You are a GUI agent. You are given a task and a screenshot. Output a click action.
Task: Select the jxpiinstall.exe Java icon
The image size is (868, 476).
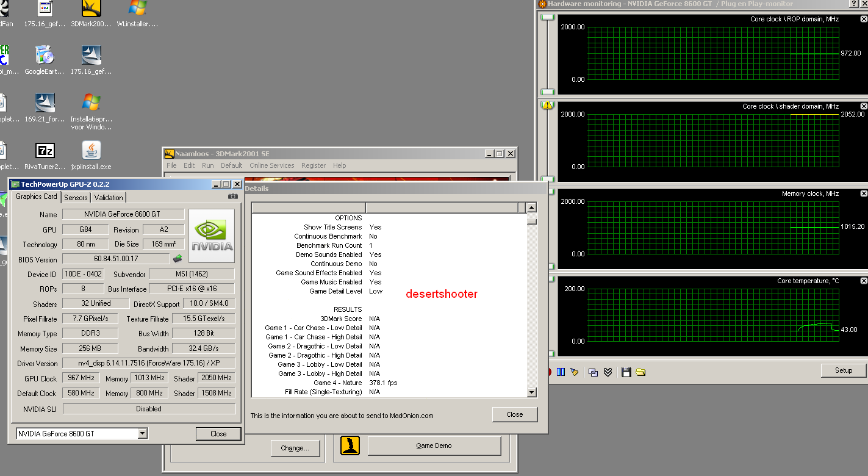pyautogui.click(x=91, y=156)
